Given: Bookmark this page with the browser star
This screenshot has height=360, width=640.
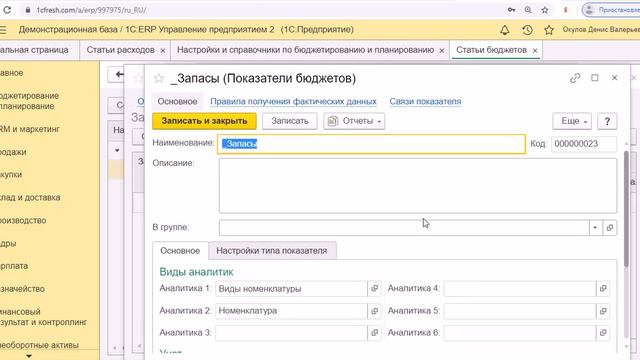Looking at the screenshot, I should pyautogui.click(x=545, y=10).
